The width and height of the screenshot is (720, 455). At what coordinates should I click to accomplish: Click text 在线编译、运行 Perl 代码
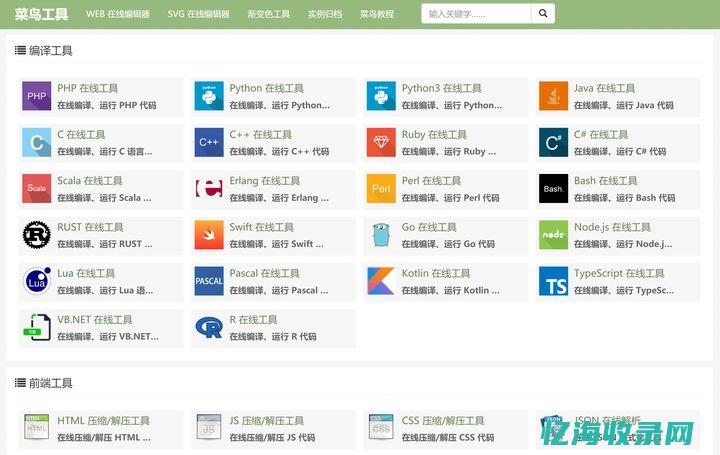(x=450, y=198)
